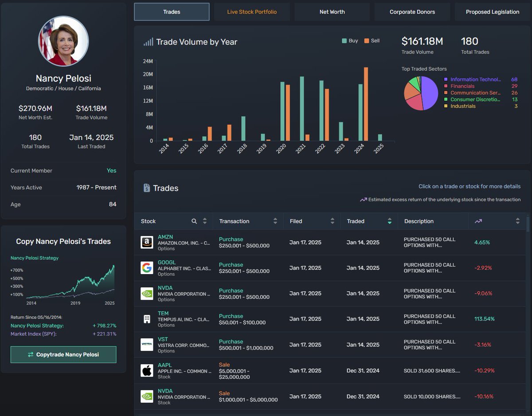Viewport: 532px width, 416px height.
Task: Click the Financials legend color swatch
Action: 446,86
